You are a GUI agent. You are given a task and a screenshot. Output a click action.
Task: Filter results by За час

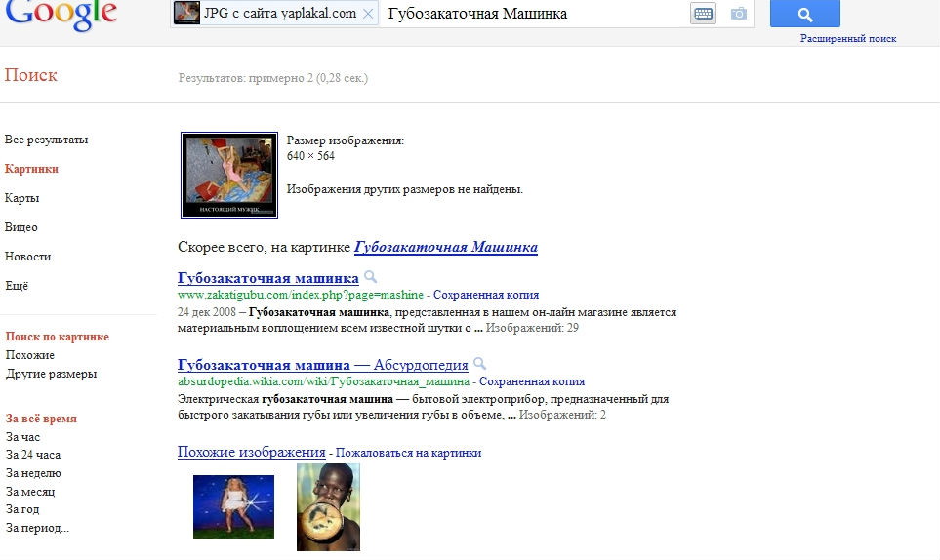click(22, 437)
